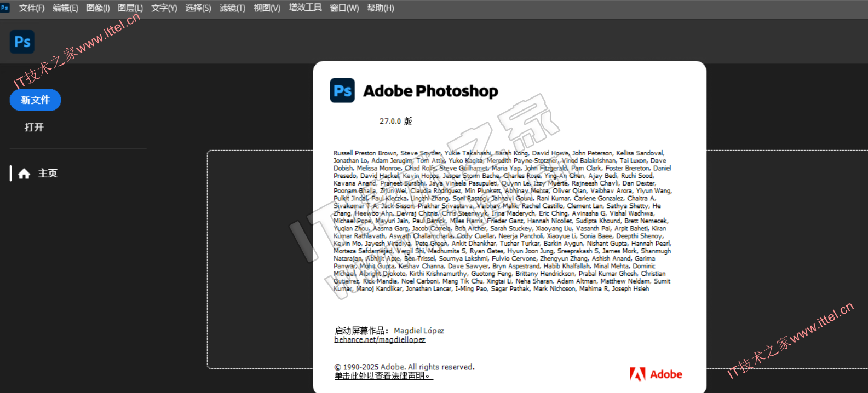Expand the 滤镜(T) menu
This screenshot has height=393, width=868.
pos(232,8)
